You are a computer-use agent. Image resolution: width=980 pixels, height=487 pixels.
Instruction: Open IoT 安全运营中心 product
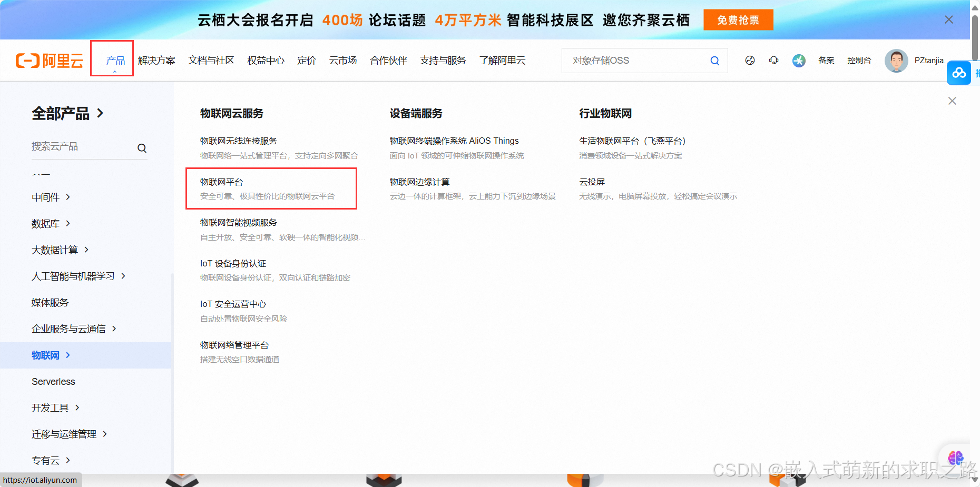233,304
